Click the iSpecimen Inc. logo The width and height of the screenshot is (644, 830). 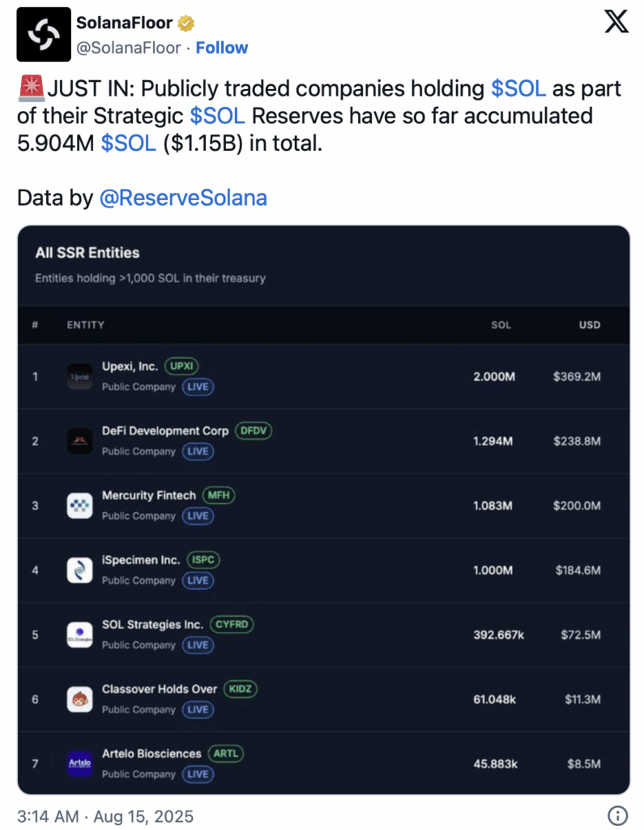[x=80, y=571]
